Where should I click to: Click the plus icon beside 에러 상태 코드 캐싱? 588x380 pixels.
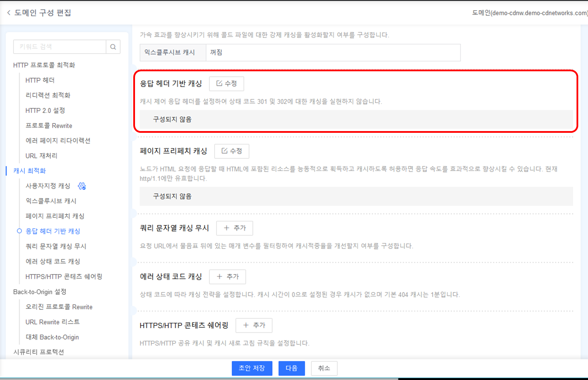tap(219, 276)
